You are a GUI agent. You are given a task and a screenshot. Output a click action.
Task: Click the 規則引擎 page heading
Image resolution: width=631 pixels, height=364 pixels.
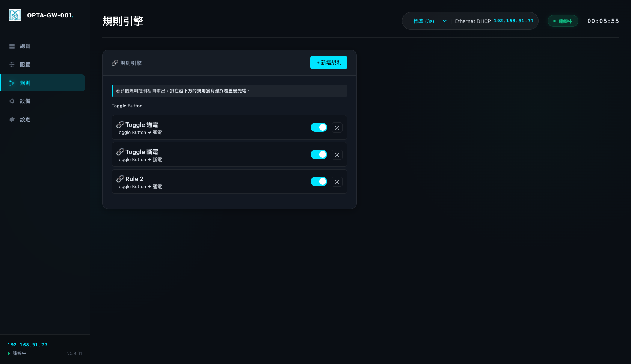click(123, 21)
